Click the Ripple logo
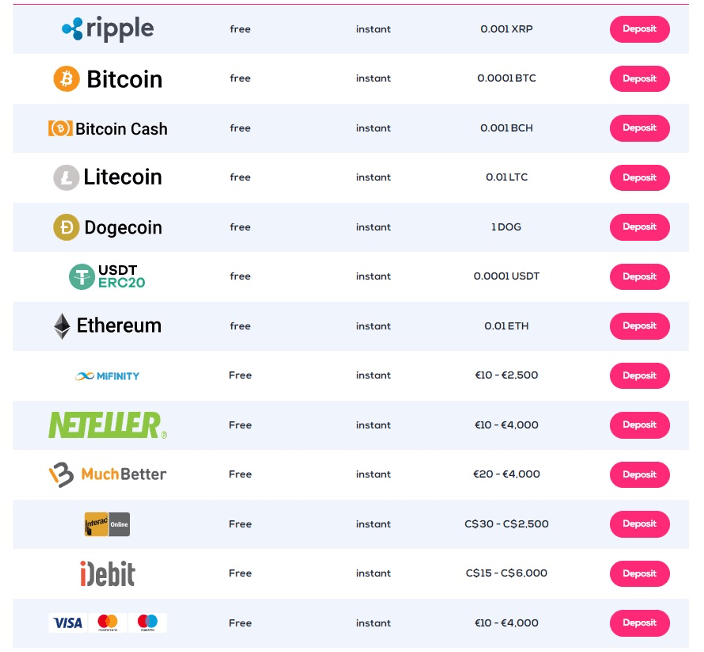This screenshot has width=704, height=652. 108,29
